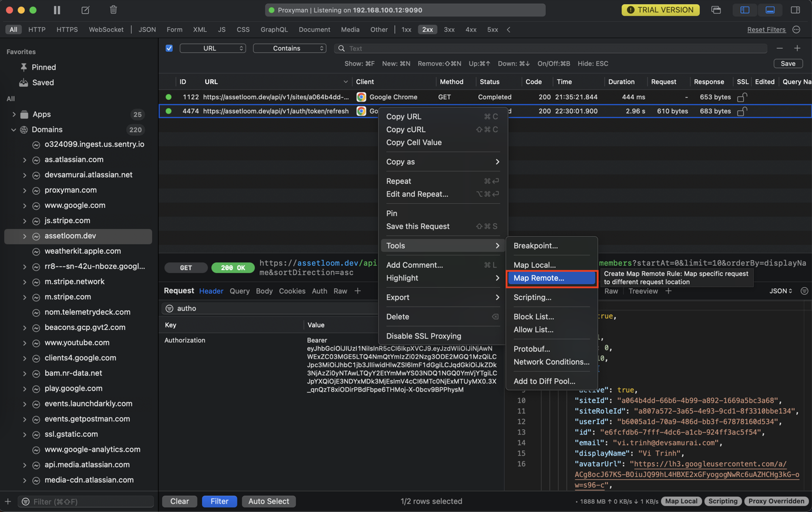
Task: Collapse filter bar with chevron icon
Action: click(x=509, y=29)
